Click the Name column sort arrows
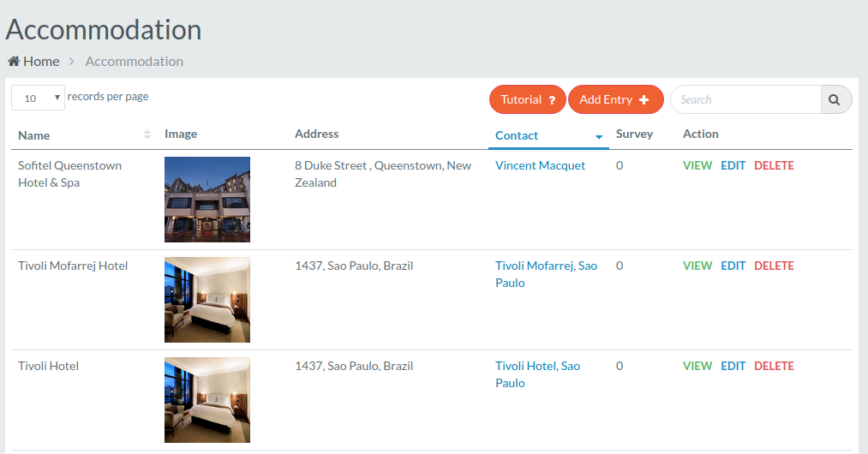Image resolution: width=868 pixels, height=454 pixels. (147, 134)
